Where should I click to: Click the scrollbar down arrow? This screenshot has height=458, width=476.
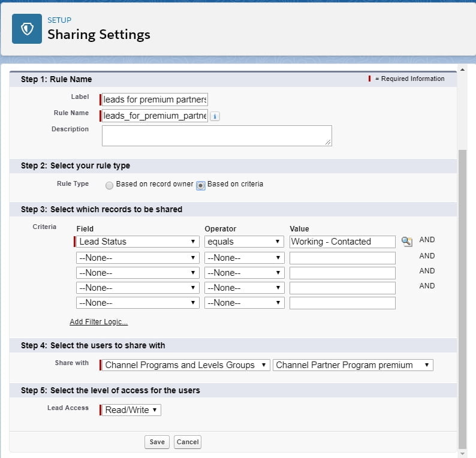pyautogui.click(x=462, y=453)
